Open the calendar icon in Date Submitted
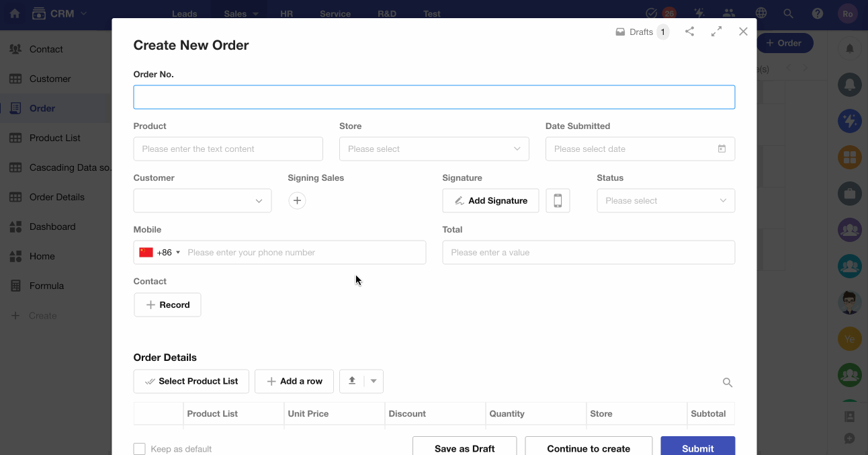 722,149
